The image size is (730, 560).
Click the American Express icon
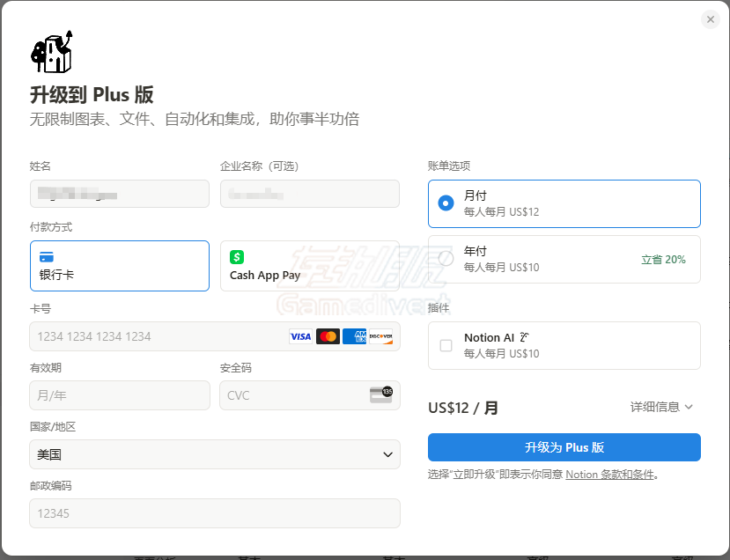(355, 335)
